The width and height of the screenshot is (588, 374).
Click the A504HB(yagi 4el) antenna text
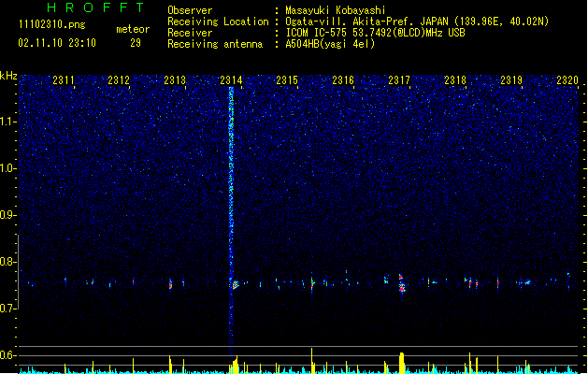coord(330,44)
